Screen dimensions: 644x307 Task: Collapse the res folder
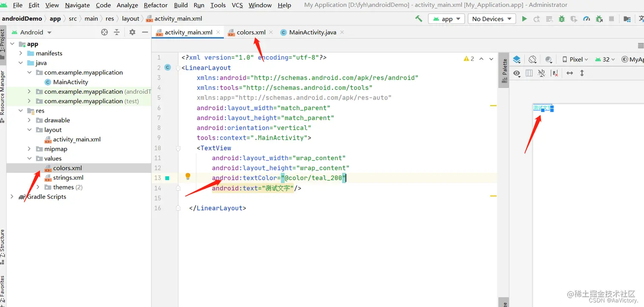tap(21, 111)
